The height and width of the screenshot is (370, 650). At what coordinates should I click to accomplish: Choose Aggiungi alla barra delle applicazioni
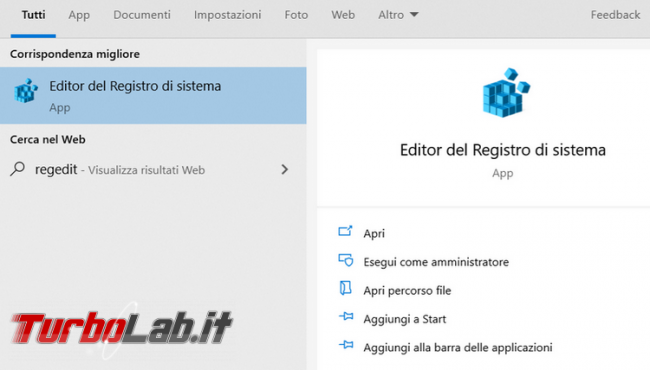point(458,347)
